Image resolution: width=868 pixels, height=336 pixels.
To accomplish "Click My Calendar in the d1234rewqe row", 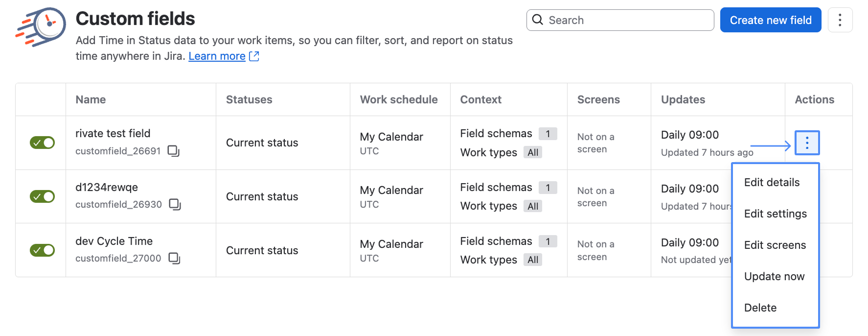I will (x=391, y=190).
